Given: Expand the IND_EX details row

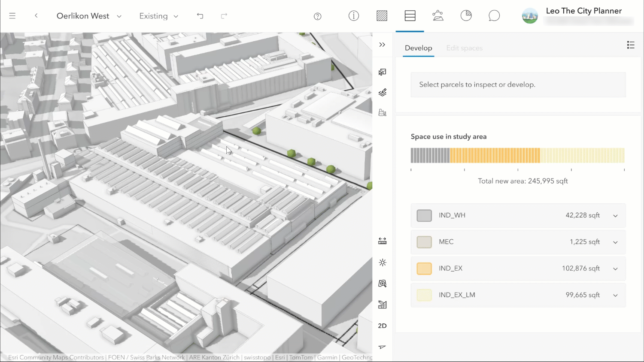Looking at the screenshot, I should click(615, 268).
